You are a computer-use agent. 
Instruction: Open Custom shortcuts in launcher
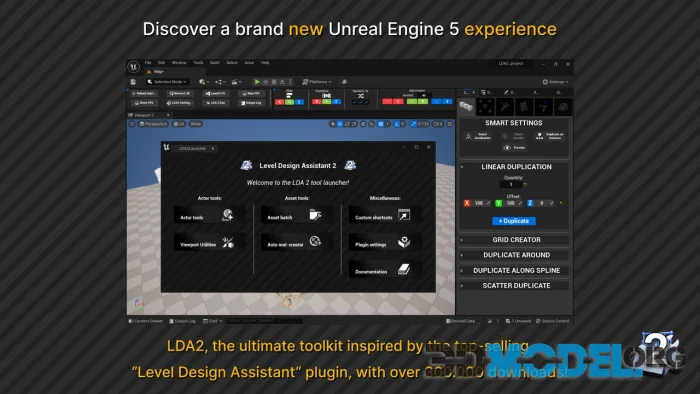click(x=384, y=216)
